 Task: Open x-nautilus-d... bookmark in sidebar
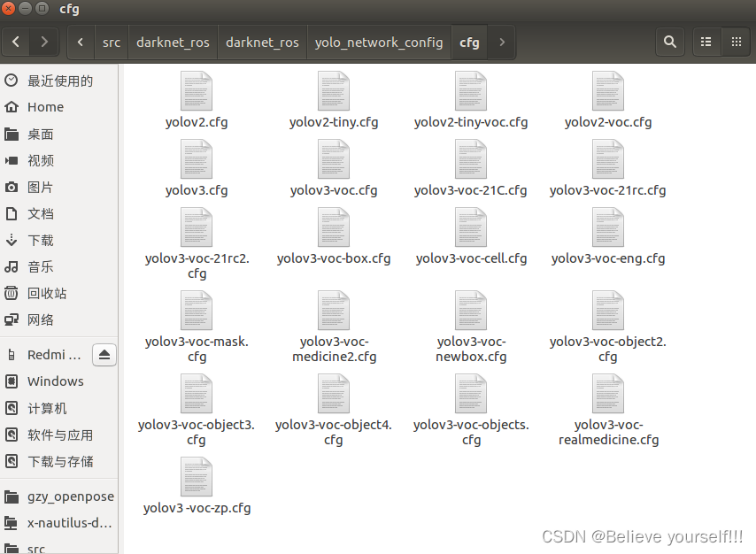click(58, 523)
